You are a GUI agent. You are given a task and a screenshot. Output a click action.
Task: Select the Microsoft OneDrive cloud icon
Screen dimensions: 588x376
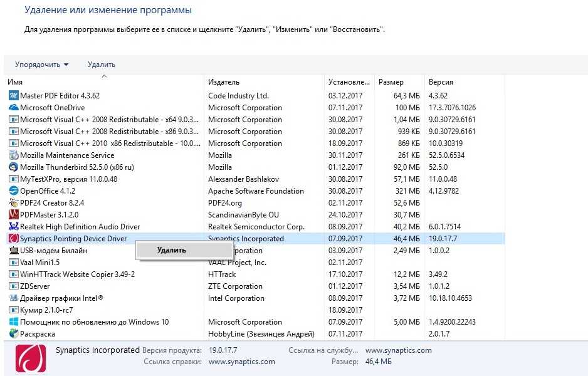pyautogui.click(x=13, y=108)
